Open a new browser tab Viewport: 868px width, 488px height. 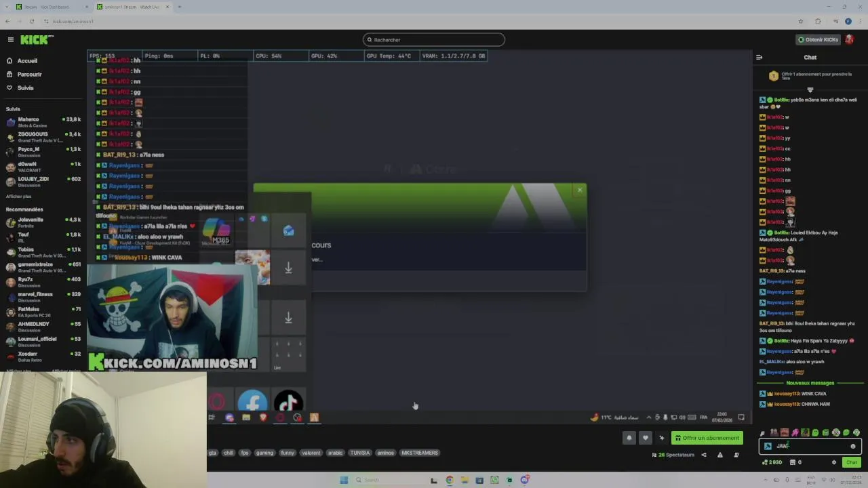(x=179, y=7)
